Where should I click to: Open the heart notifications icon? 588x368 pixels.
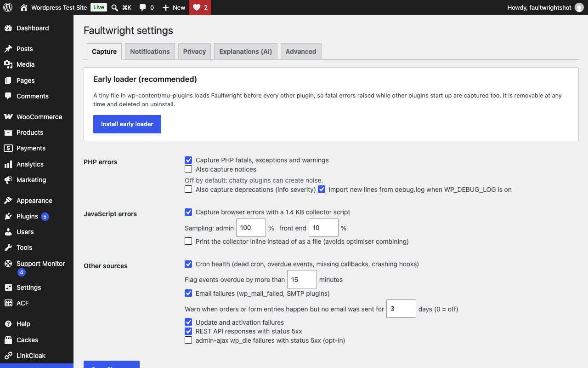tap(197, 7)
